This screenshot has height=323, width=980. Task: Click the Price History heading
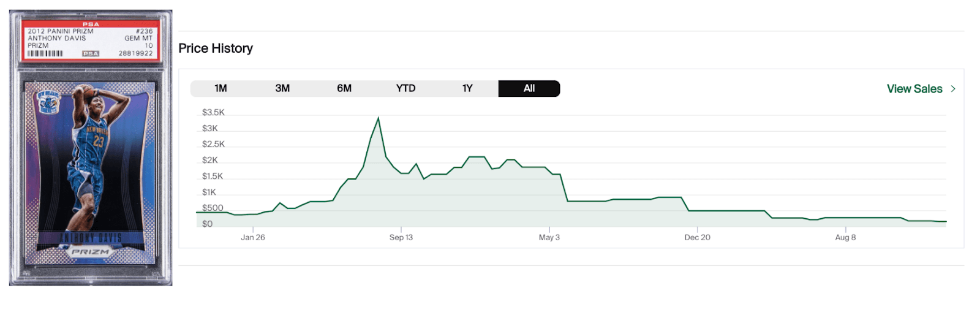coord(216,48)
